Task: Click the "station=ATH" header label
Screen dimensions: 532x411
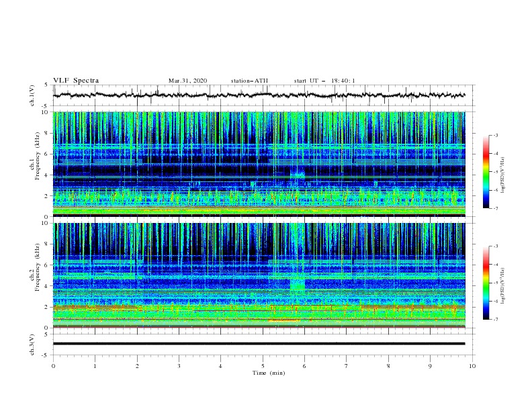Action: [x=249, y=81]
